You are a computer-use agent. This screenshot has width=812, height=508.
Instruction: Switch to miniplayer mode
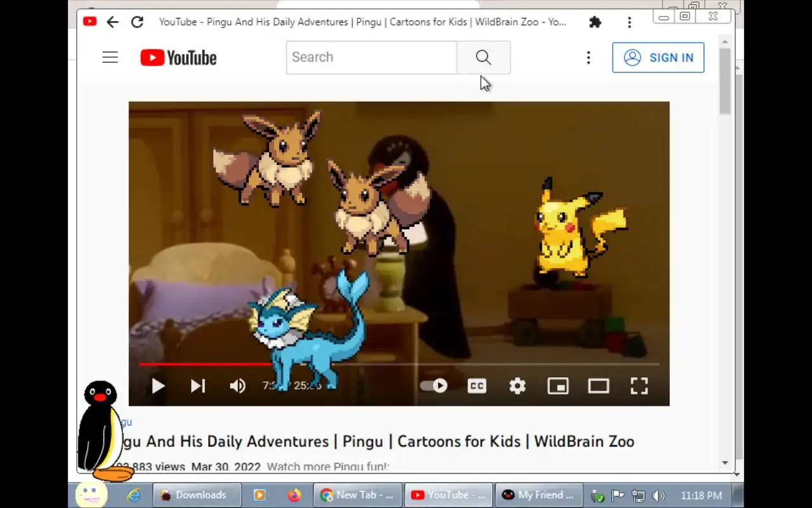(558, 386)
